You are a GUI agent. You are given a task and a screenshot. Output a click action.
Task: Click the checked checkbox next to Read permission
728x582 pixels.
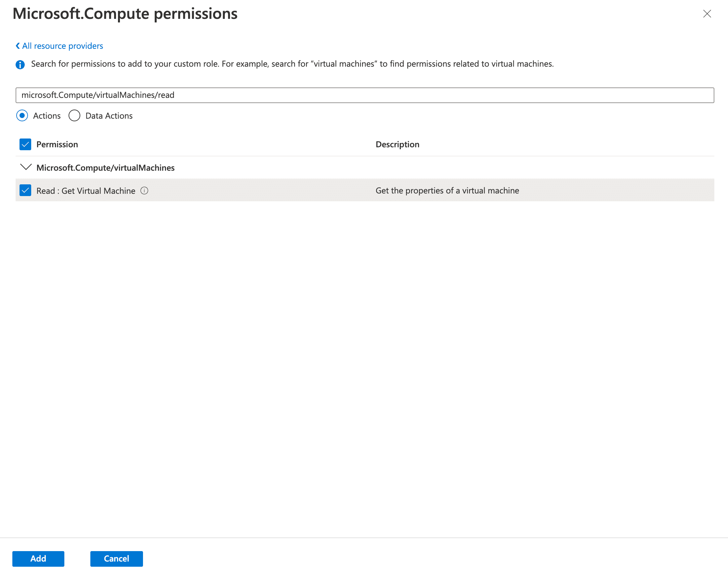pos(26,190)
